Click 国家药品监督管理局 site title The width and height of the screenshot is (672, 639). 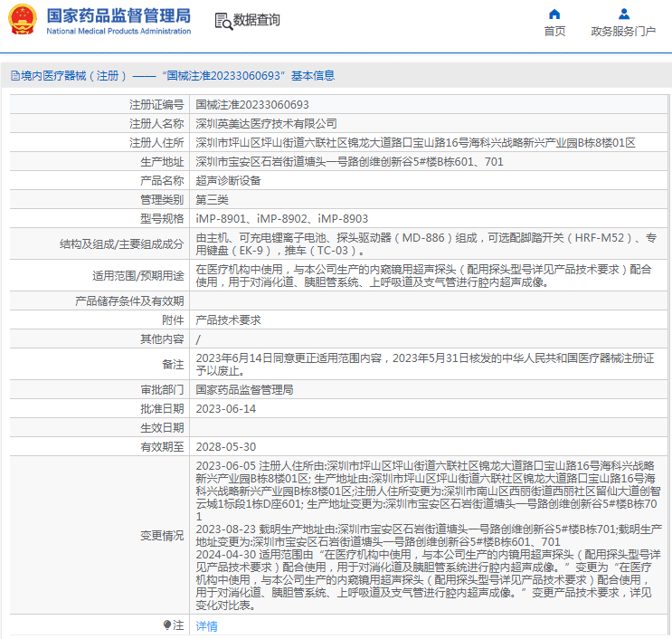118,16
